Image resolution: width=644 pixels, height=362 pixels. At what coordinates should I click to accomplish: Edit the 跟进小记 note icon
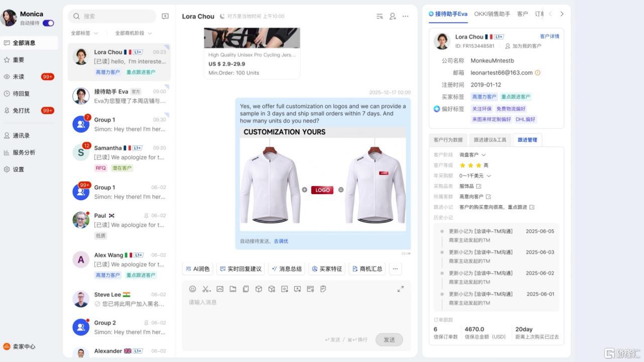[532, 207]
